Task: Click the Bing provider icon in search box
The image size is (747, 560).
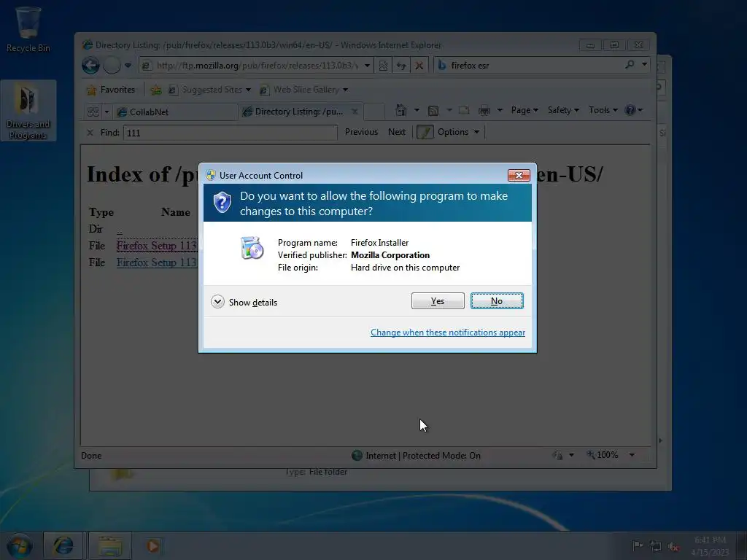Action: click(442, 65)
